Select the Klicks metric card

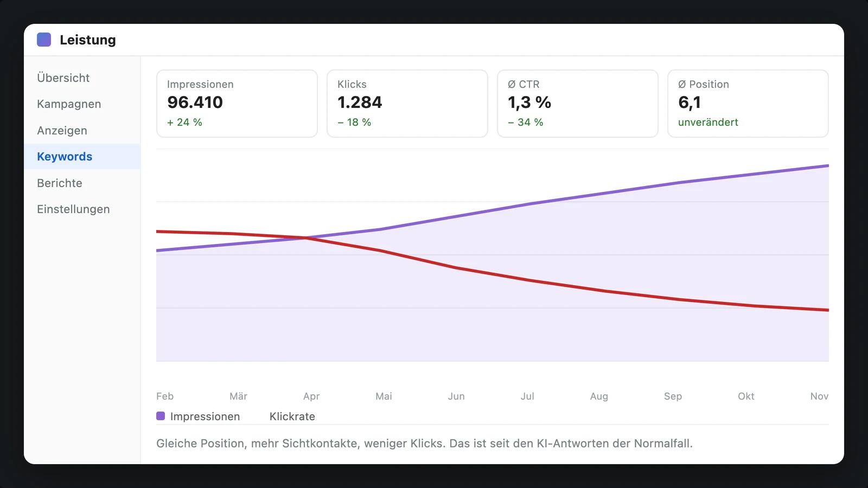(407, 104)
